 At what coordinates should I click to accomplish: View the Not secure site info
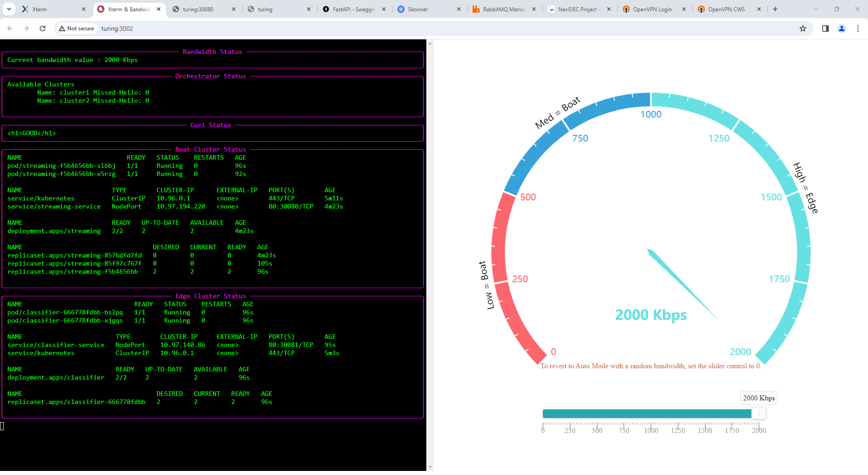(76, 28)
